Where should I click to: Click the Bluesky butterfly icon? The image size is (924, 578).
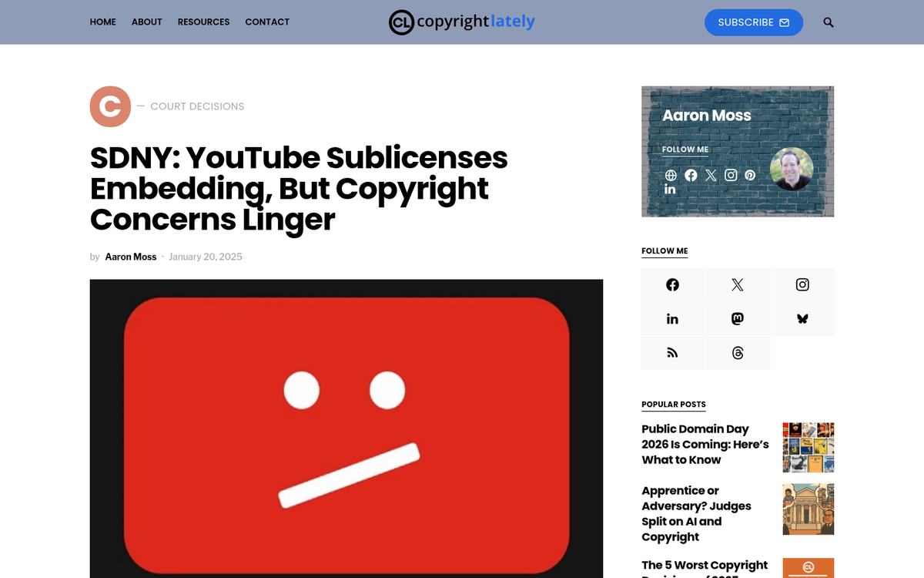click(802, 318)
